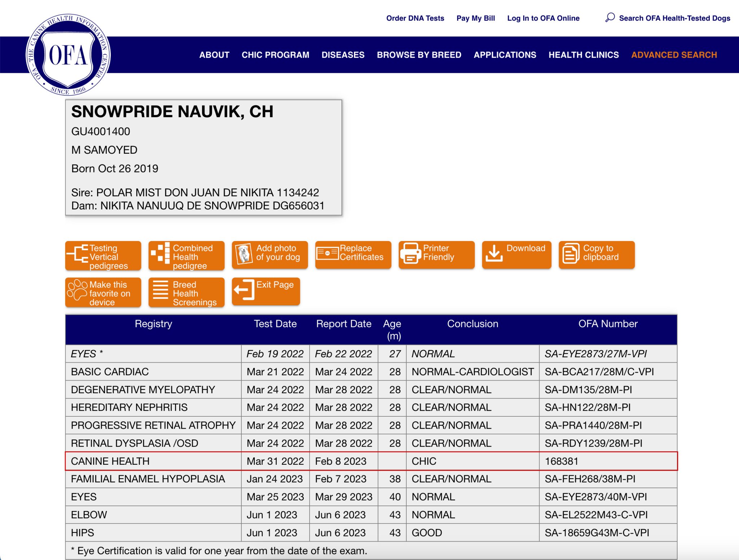Click the Testing Vertical pedigrees tree icon

pos(78,254)
